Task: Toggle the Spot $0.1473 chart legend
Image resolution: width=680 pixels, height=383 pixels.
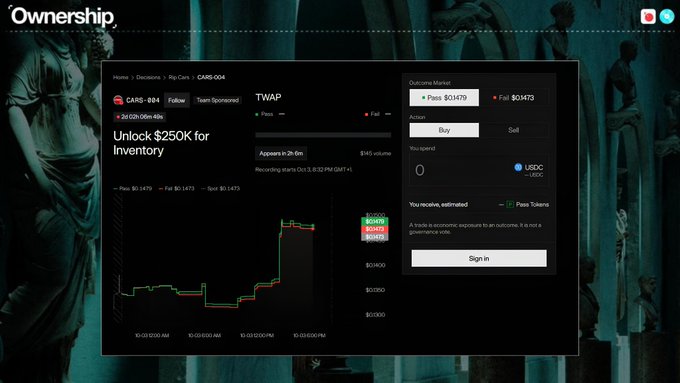Action: [x=220, y=188]
